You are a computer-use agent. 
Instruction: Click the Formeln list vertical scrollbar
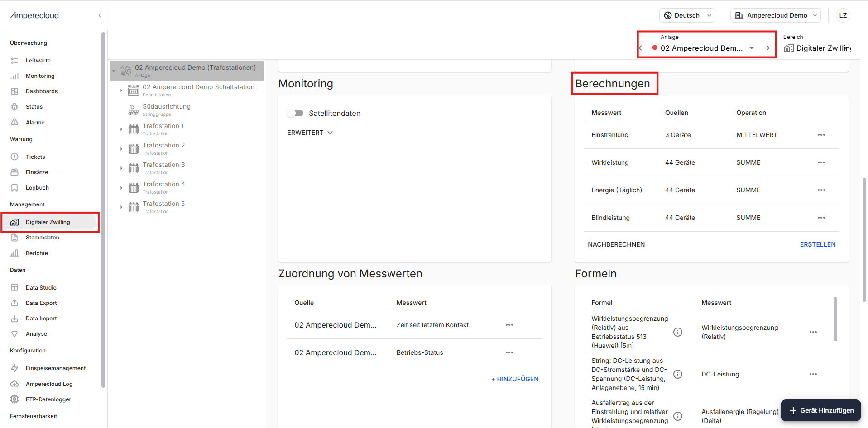pos(835,319)
